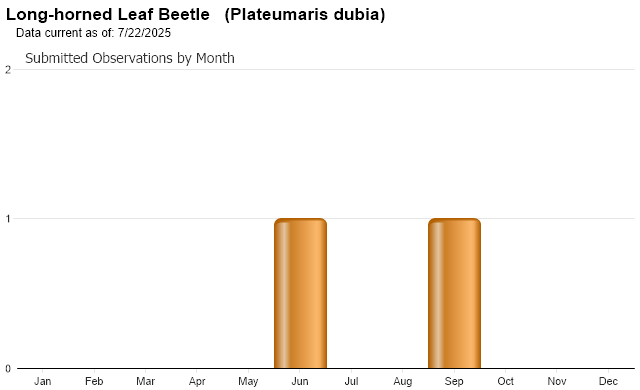Click the y-axis value 2 label
Image resolution: width=640 pixels, height=390 pixels.
coord(8,70)
